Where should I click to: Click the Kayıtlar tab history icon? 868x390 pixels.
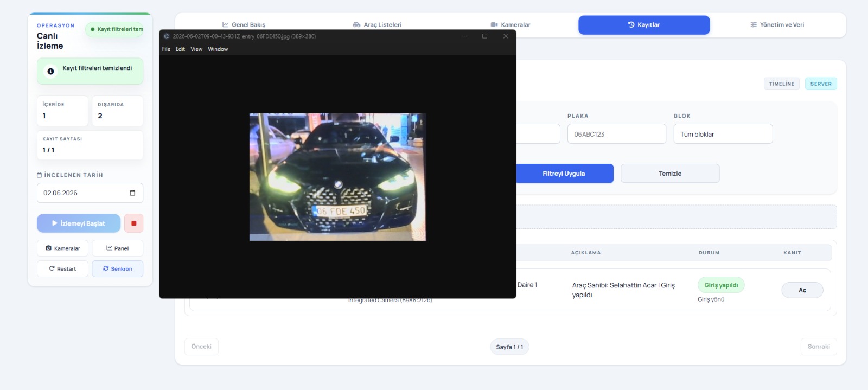[x=631, y=25]
